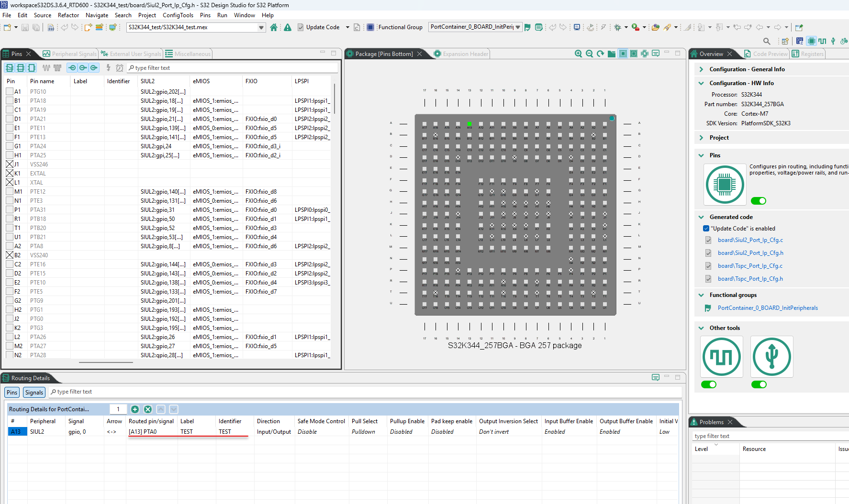Toggle the Peripherals tool enable switch

[759, 384]
